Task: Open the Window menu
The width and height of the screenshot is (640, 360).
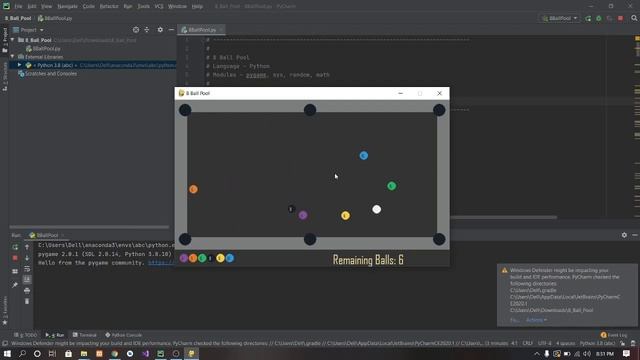Action: [x=177, y=6]
